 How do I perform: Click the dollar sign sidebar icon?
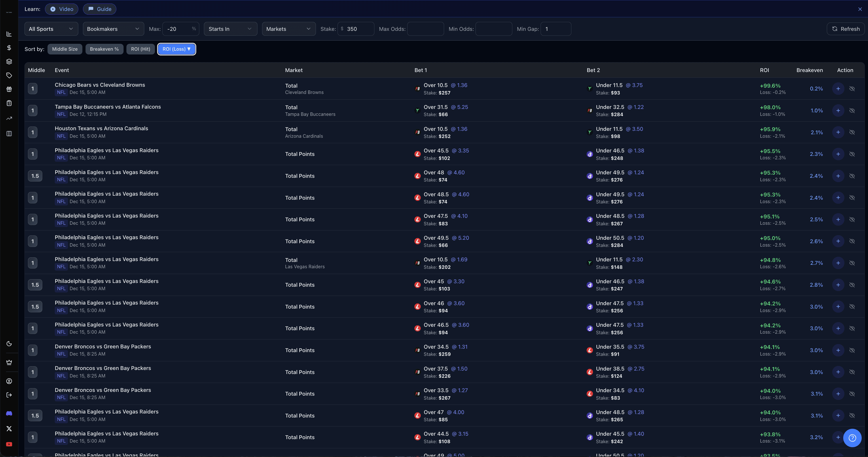(9, 48)
